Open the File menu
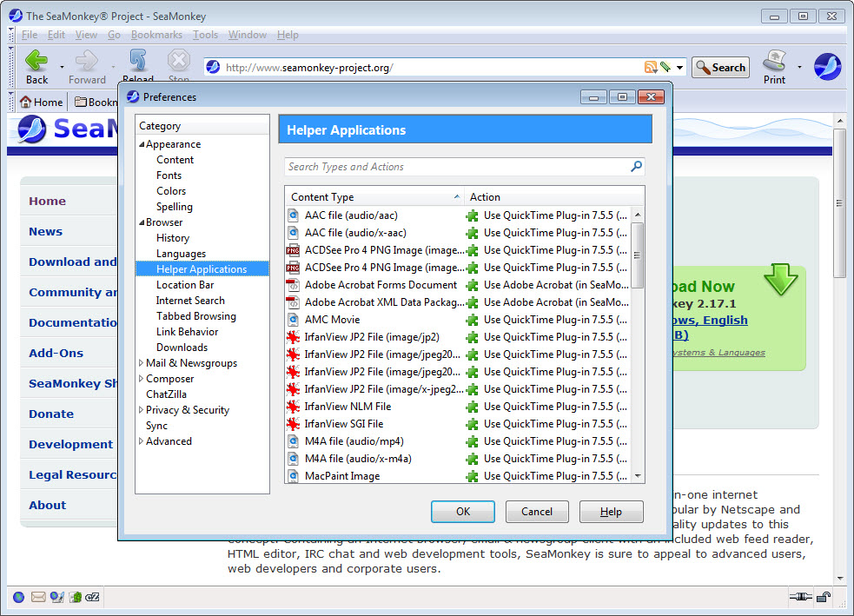The height and width of the screenshot is (616, 854). [30, 35]
